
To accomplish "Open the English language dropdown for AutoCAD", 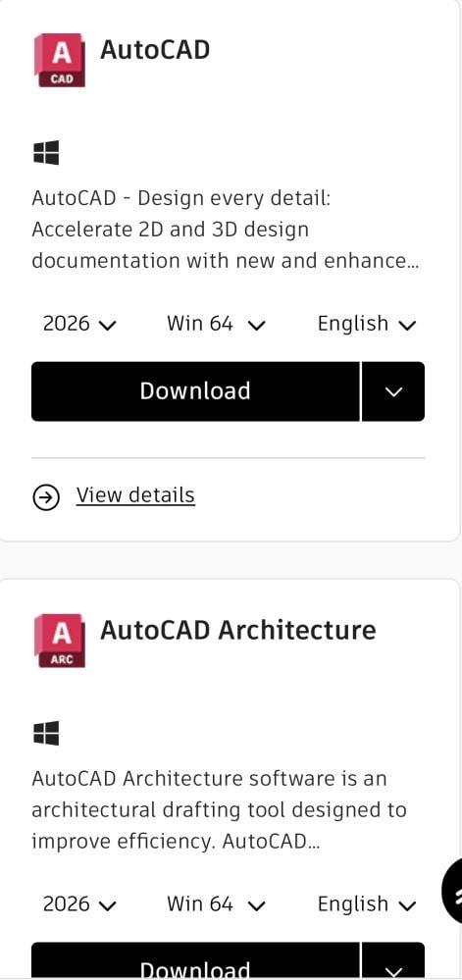I will pyautogui.click(x=367, y=324).
